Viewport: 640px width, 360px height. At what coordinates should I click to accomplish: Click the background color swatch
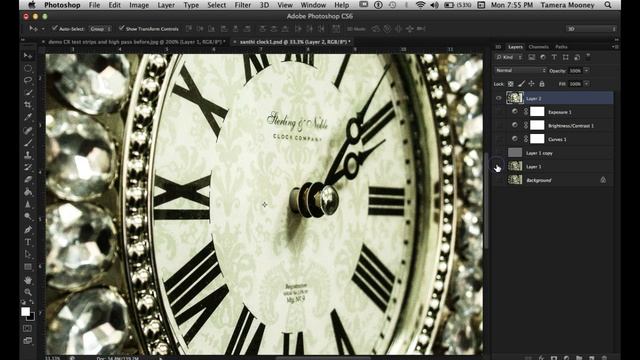pyautogui.click(x=32, y=317)
